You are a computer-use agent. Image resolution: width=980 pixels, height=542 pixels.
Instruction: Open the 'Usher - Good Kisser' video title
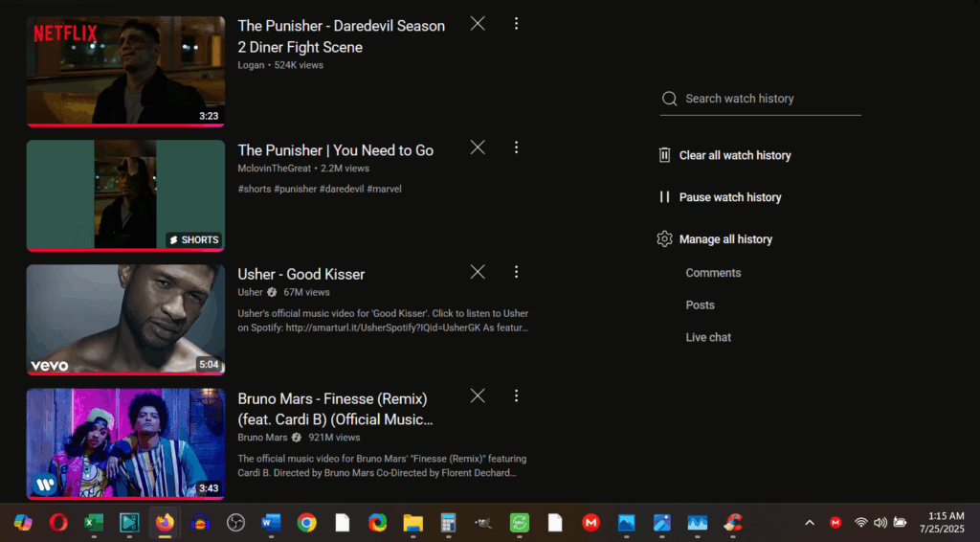[x=301, y=274]
